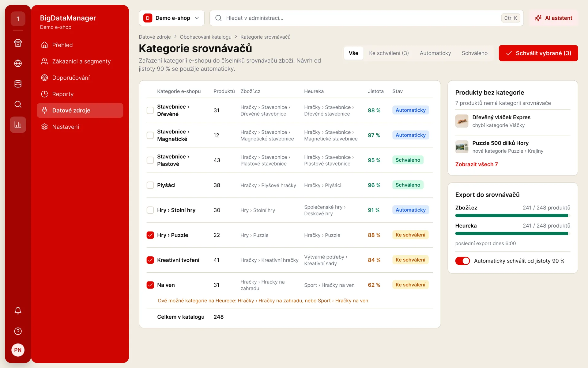Switch to the Vše tab
Screen dimensions: 588x368
(x=353, y=53)
